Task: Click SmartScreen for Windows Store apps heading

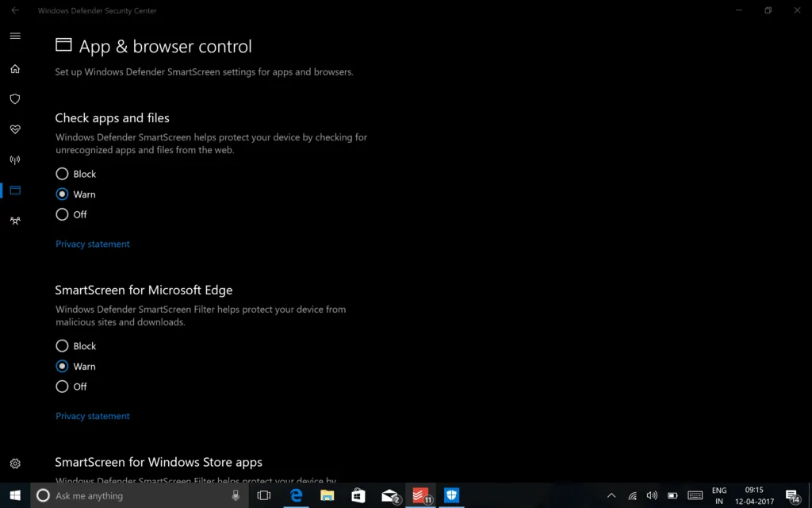Action: coord(159,462)
